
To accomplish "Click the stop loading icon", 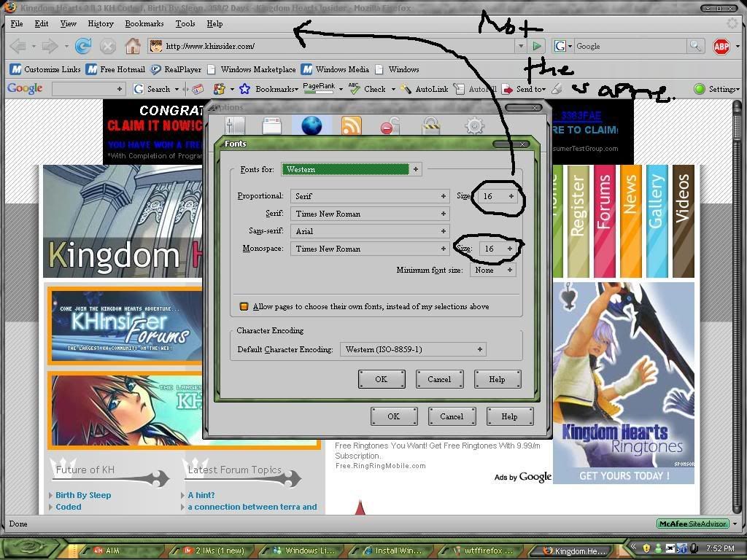I will (108, 46).
